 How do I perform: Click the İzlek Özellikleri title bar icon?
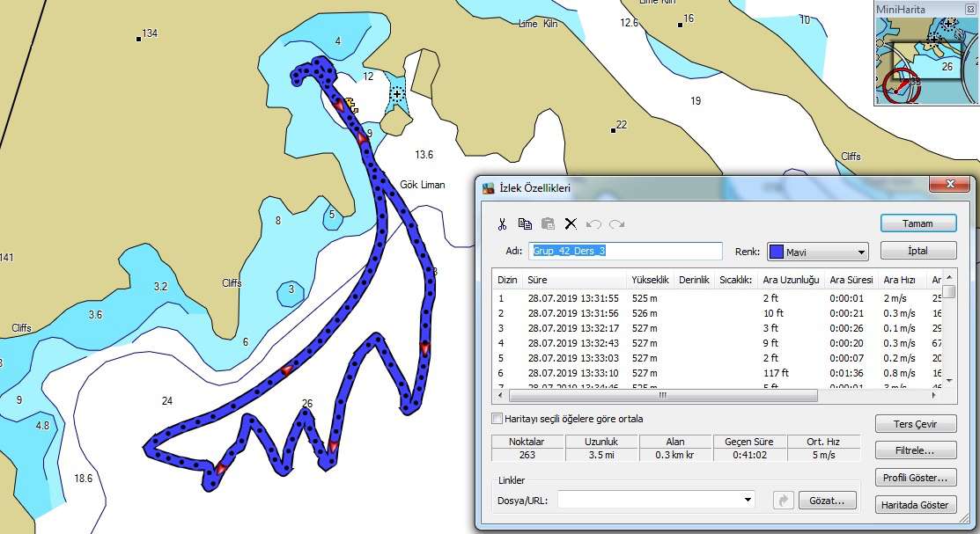pyautogui.click(x=488, y=188)
